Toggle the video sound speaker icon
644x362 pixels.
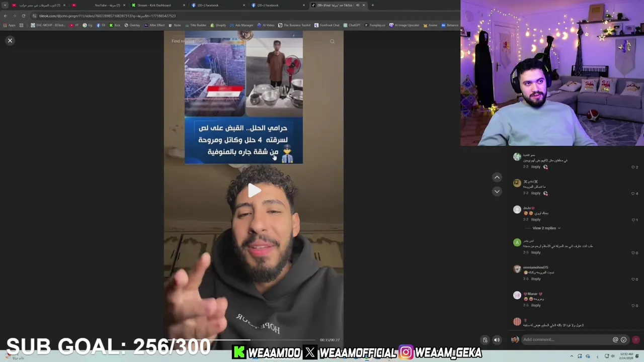click(497, 340)
